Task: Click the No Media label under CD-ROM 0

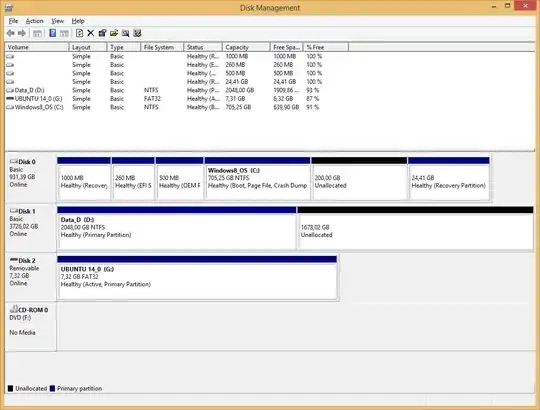Action: [x=22, y=333]
